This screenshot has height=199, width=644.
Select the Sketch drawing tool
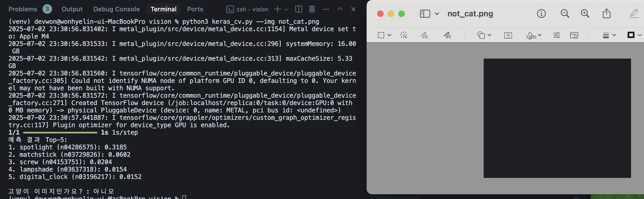point(424,35)
